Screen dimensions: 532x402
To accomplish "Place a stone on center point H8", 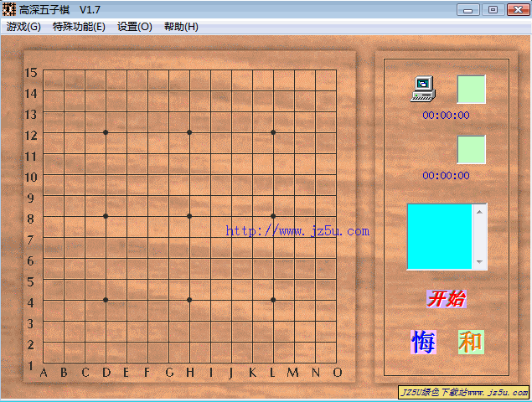I will tap(189, 216).
